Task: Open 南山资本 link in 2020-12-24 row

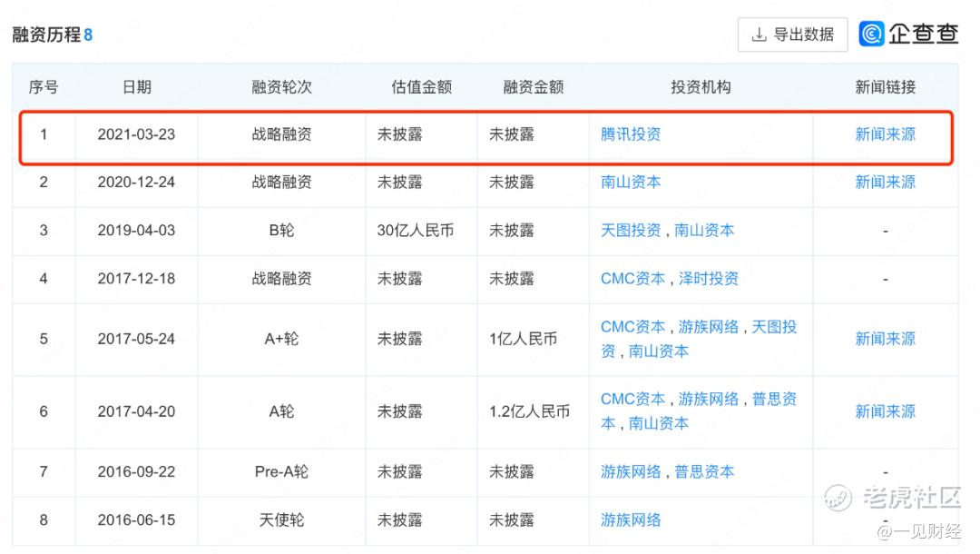Action: pyautogui.click(x=631, y=182)
